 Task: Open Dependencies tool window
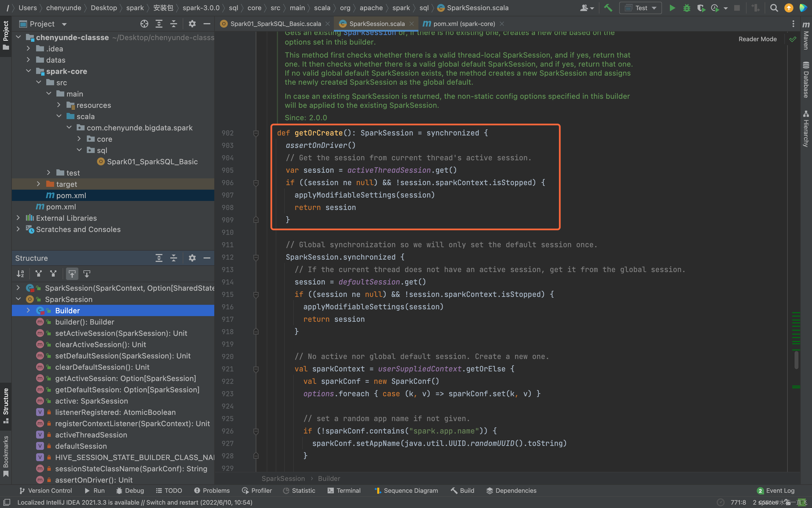point(511,491)
